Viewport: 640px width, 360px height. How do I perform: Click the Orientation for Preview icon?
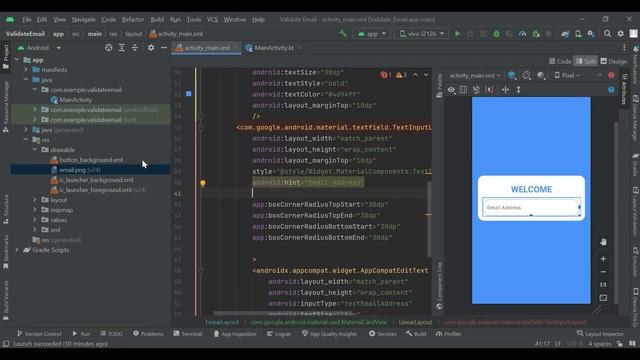[527, 76]
